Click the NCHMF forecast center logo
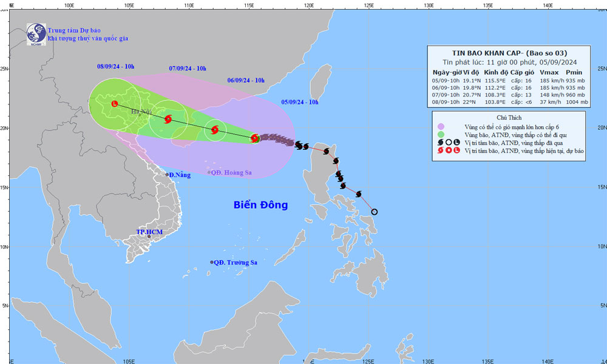The image size is (607, 364). pyautogui.click(x=36, y=35)
